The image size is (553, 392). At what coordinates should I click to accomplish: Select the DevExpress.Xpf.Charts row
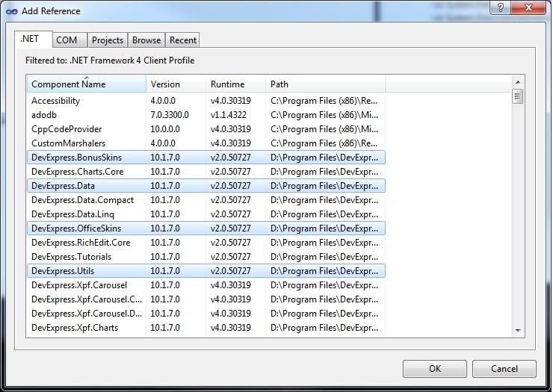coord(75,328)
